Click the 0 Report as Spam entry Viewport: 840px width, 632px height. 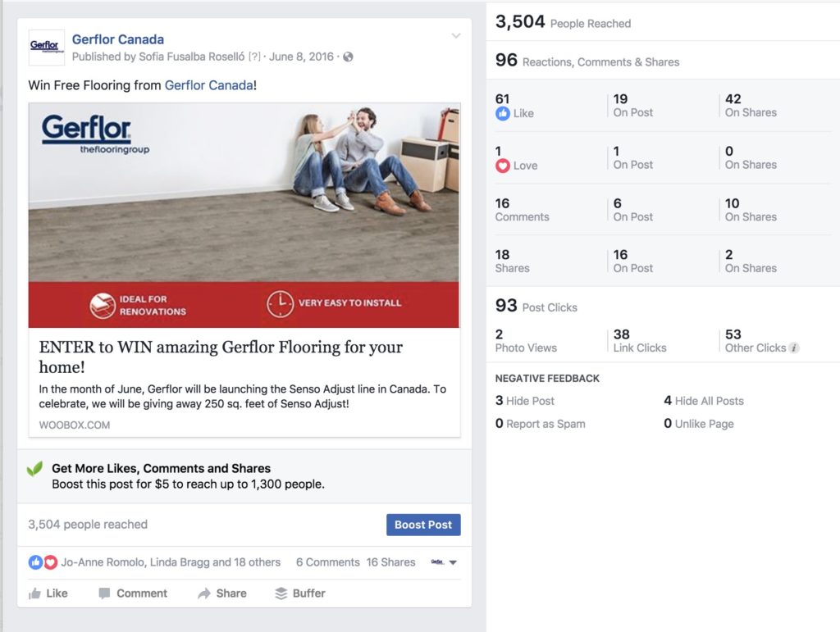coord(540,424)
